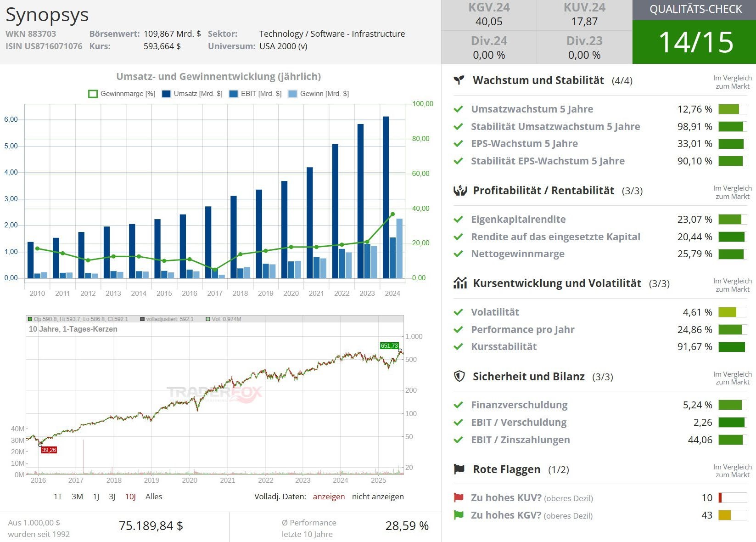Select anzeigen for Volladj. Daten
756x542 pixels.
[329, 497]
